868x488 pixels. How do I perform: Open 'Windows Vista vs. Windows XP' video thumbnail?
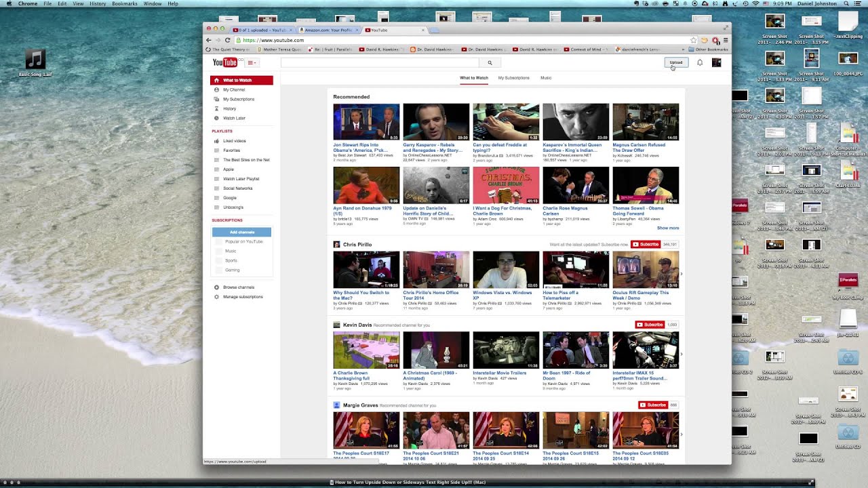pyautogui.click(x=506, y=270)
